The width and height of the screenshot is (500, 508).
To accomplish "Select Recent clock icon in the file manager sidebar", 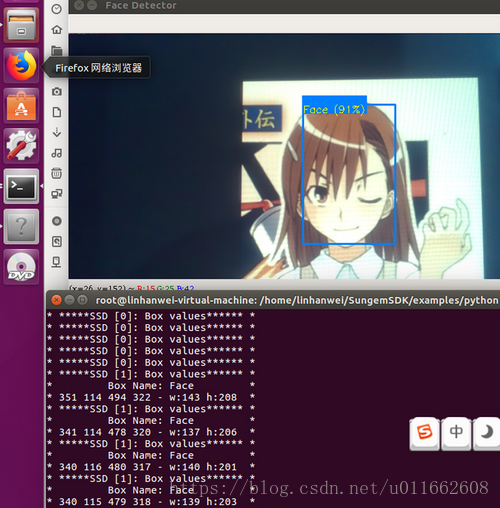I will click(57, 9).
